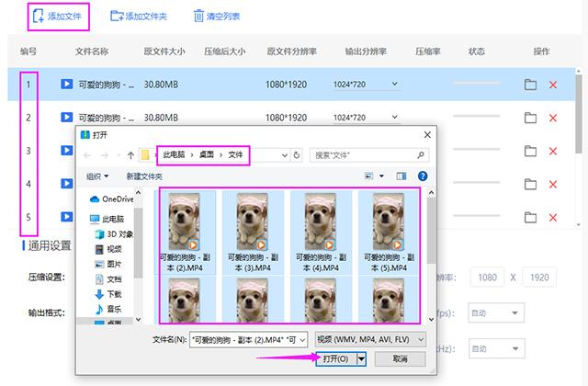
Task: Open the frame rate 自动 dropdown
Action: (496, 312)
